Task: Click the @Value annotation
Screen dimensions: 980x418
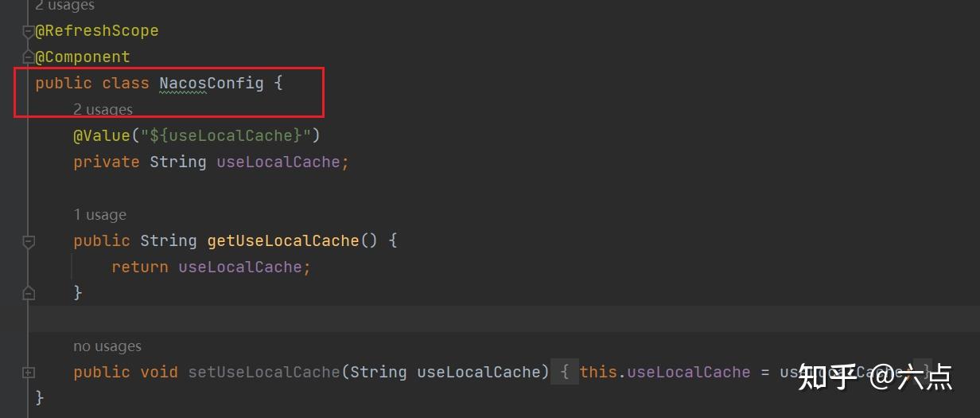Action: click(101, 135)
